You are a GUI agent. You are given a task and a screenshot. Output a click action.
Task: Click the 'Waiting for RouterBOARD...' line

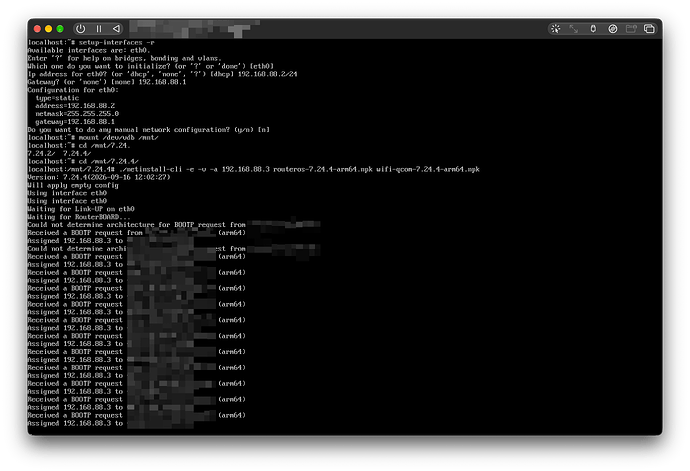(79, 217)
